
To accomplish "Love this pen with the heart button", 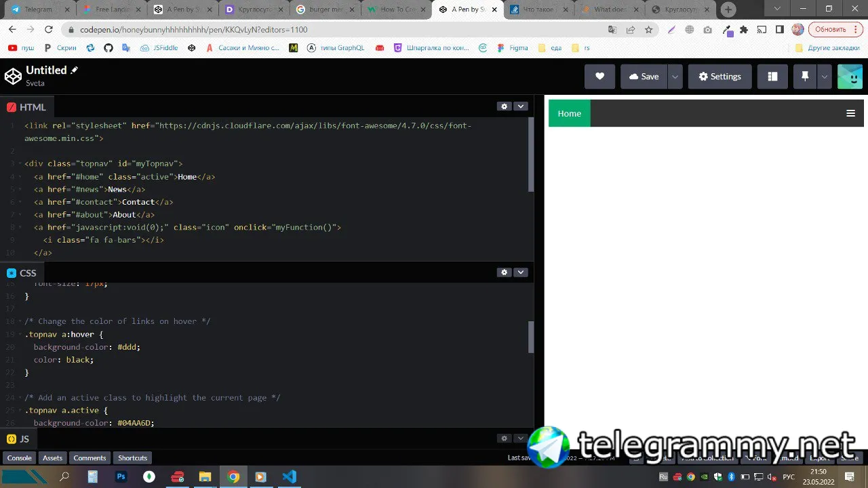I will [599, 77].
